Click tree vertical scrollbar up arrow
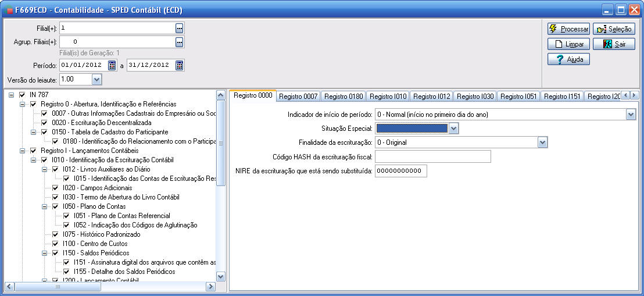The image size is (644, 296). [220, 95]
